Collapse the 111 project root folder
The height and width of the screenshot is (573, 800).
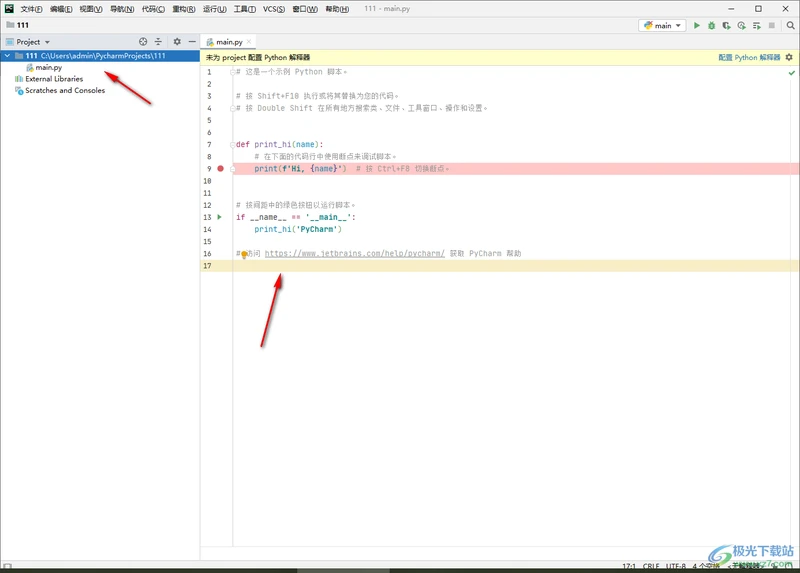pyautogui.click(x=8, y=55)
